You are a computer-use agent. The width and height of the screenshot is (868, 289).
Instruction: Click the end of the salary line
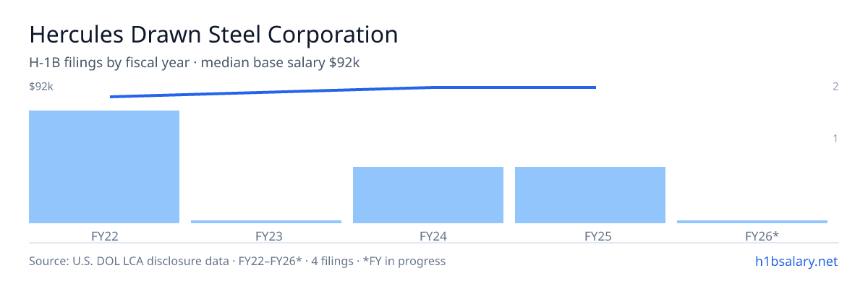[595, 87]
